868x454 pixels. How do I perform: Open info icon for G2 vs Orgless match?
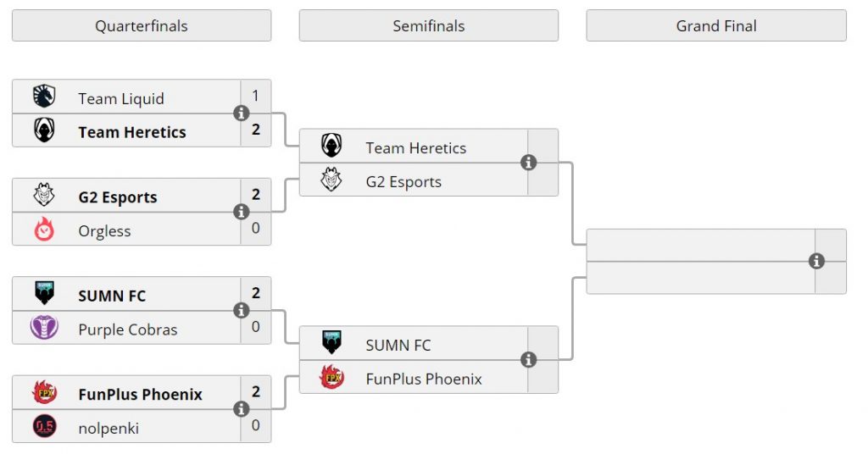[241, 212]
